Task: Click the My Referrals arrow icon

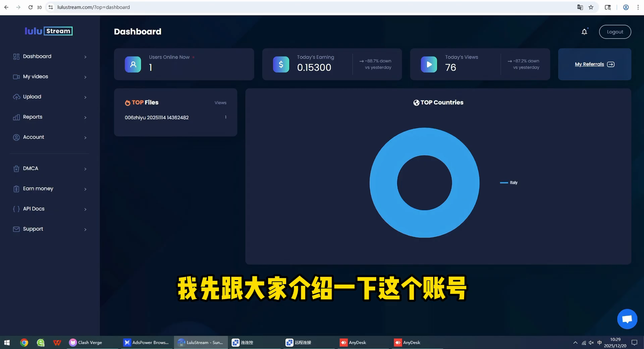Action: [611, 64]
